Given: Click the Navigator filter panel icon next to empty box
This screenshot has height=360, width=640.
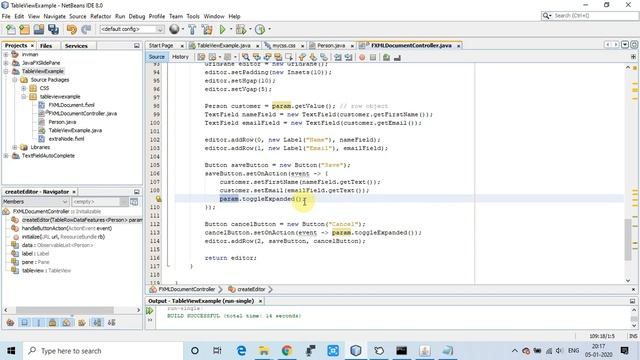Looking at the screenshot, I should click(134, 202).
